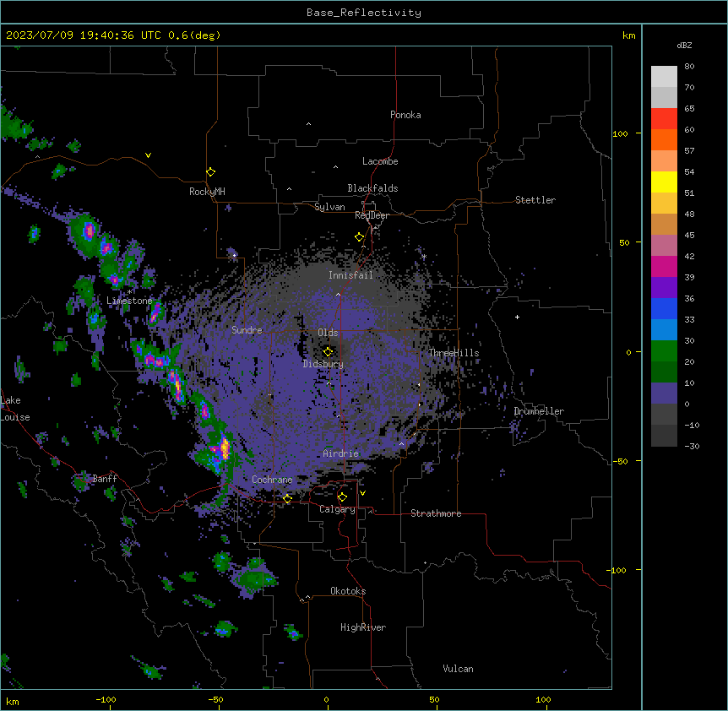This screenshot has height=711, width=728.
Task: Click the Stettler label
Action: (535, 200)
